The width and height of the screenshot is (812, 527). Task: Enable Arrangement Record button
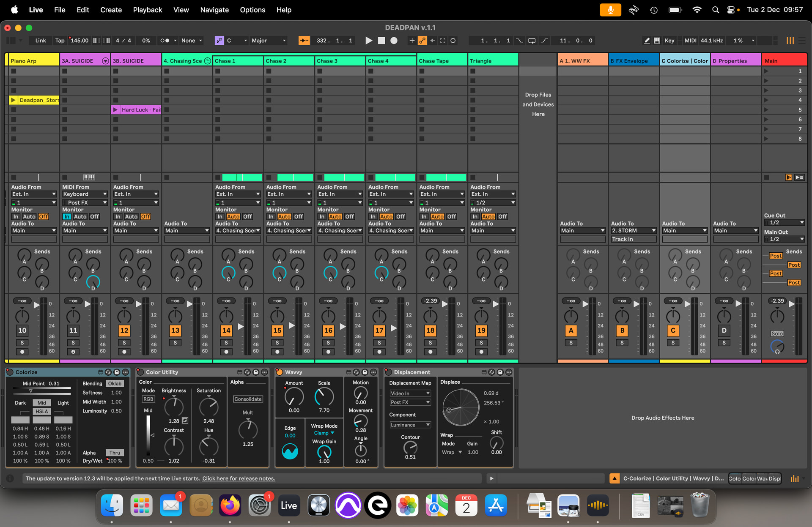tap(394, 41)
